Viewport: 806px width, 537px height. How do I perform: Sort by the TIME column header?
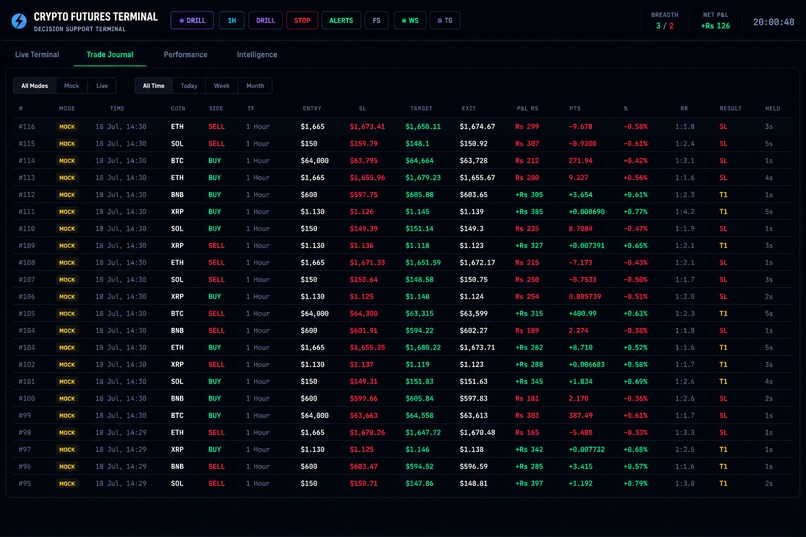click(x=117, y=108)
